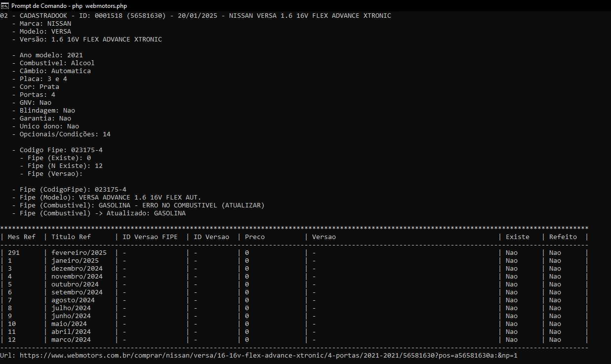Click the 'Blindagem: Nao' line
Image resolution: width=611 pixels, height=364 pixels.
(43, 111)
